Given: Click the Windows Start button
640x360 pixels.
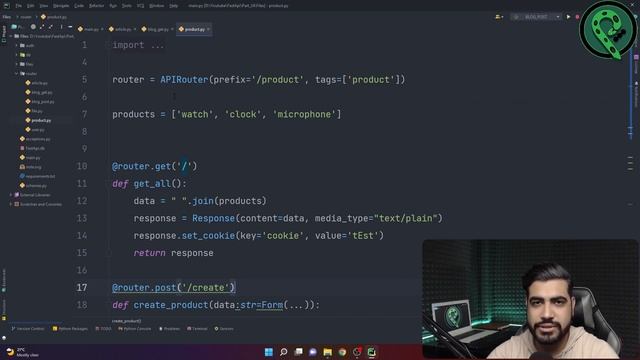Looking at the screenshot, I should tap(269, 352).
